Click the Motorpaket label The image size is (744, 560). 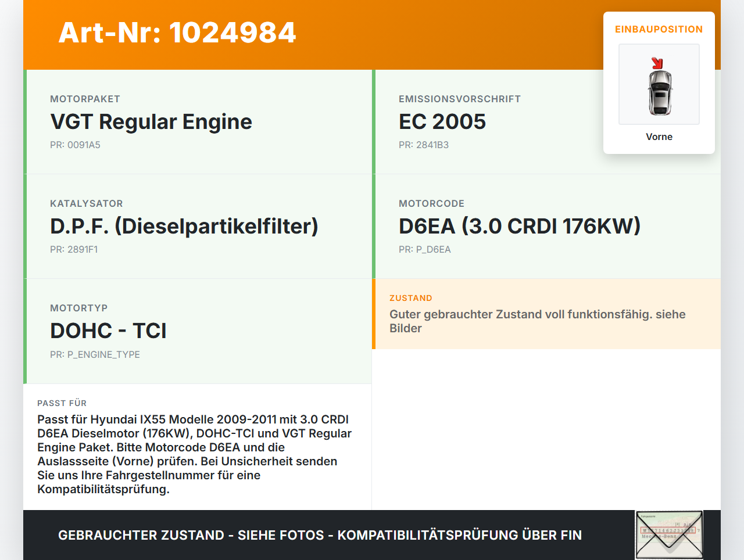click(x=85, y=99)
